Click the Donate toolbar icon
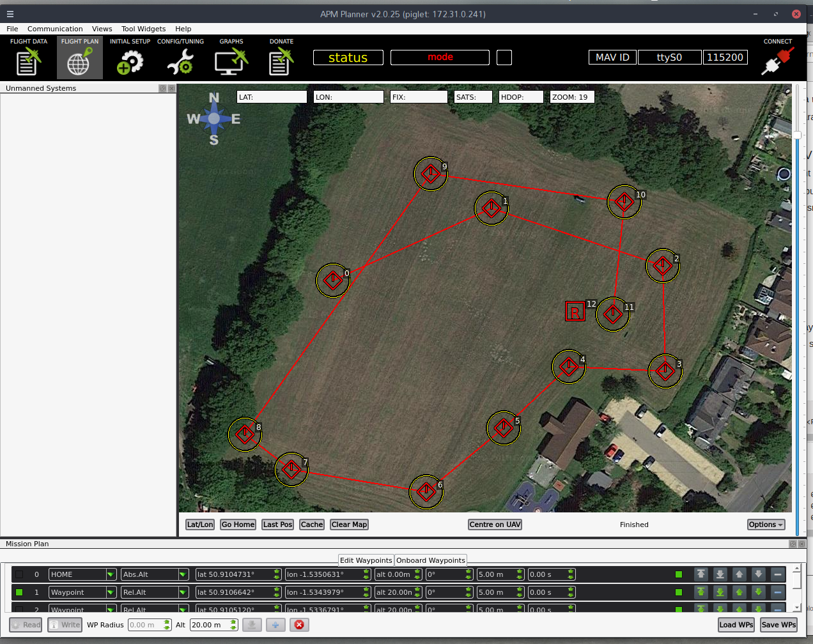The image size is (813, 644). tap(281, 57)
